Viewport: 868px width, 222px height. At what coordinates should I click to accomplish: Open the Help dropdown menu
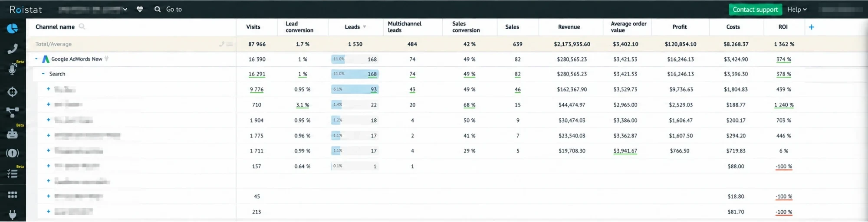pyautogui.click(x=797, y=9)
